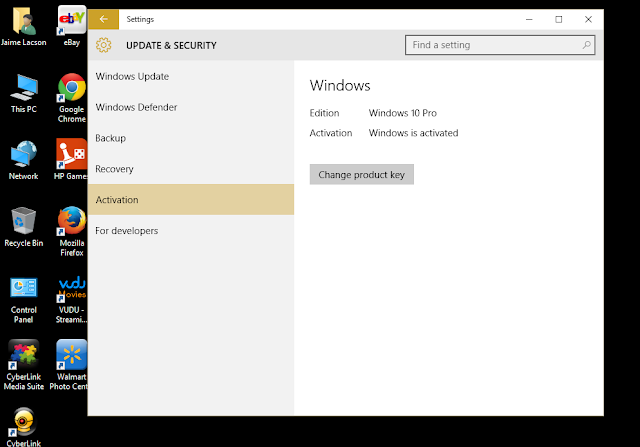Go back using the Settings arrow button

click(x=103, y=19)
